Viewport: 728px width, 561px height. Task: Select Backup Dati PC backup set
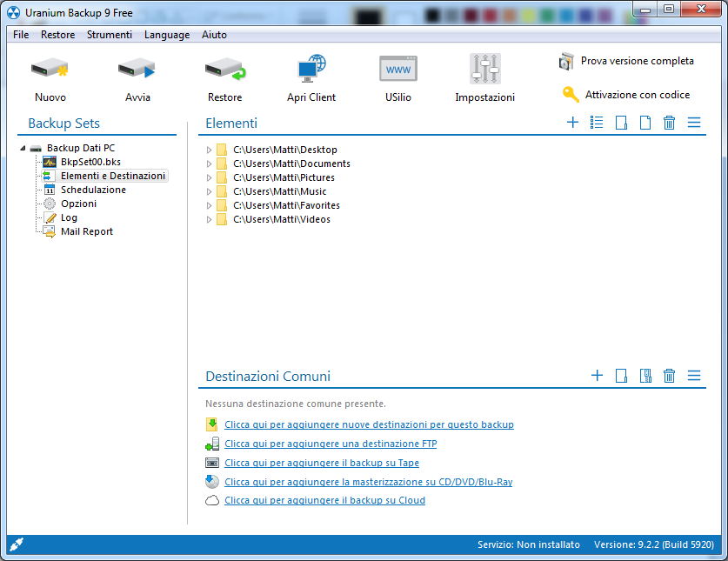(x=81, y=148)
